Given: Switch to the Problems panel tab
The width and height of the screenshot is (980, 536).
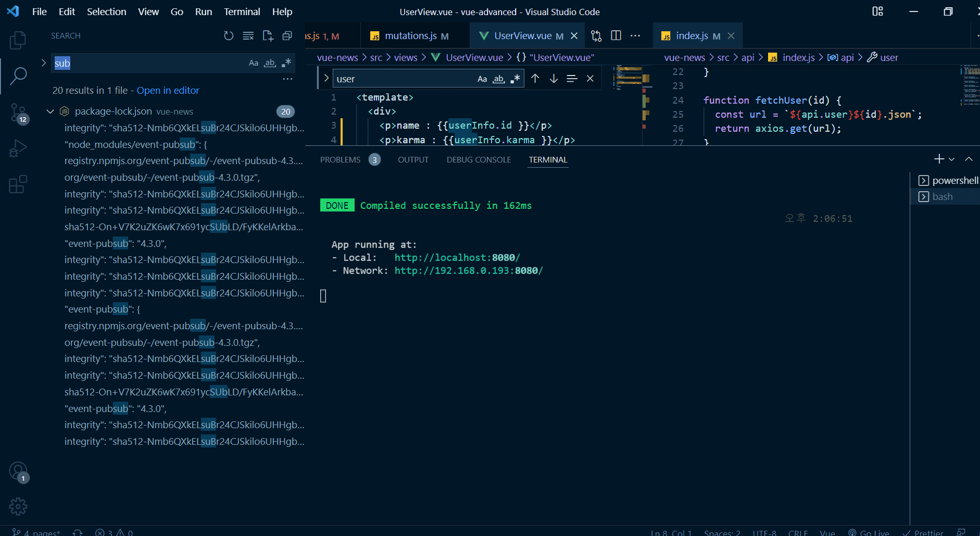Looking at the screenshot, I should click(x=340, y=160).
